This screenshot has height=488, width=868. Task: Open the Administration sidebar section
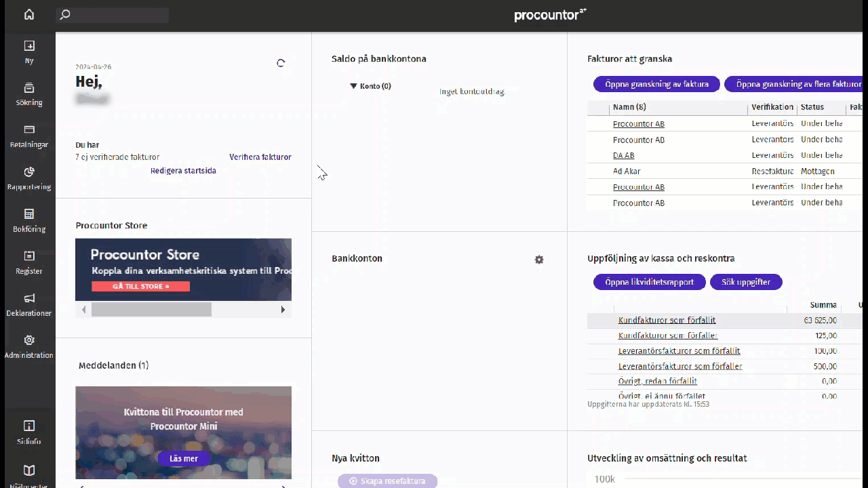pos(28,346)
